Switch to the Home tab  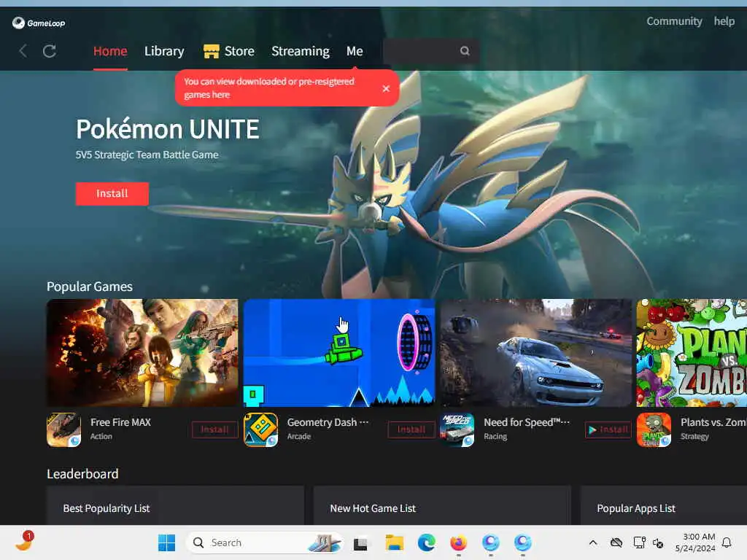pos(110,51)
